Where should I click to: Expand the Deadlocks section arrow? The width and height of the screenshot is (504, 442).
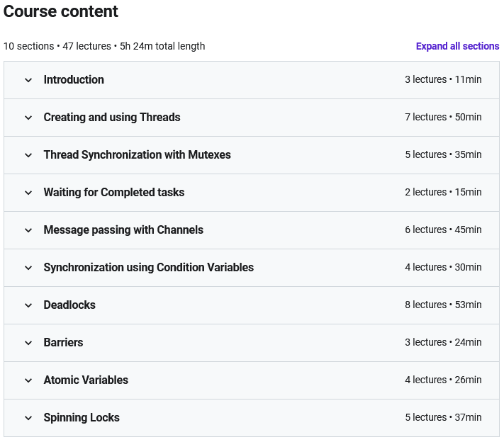[28, 305]
